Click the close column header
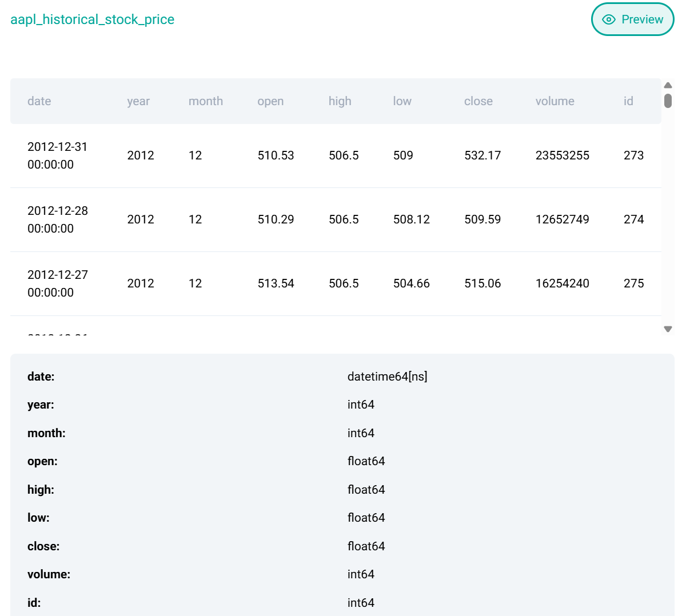 478,101
